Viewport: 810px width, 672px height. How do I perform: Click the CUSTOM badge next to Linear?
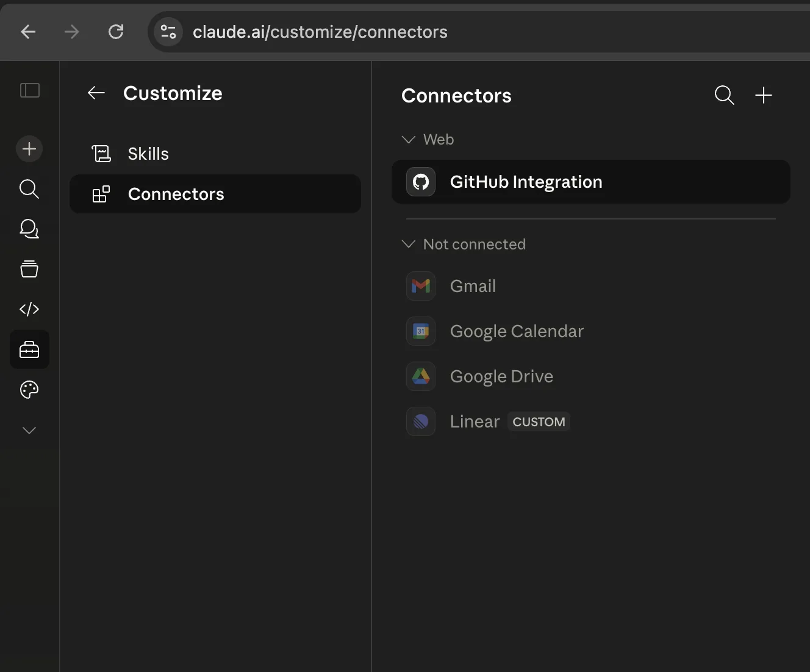click(539, 421)
